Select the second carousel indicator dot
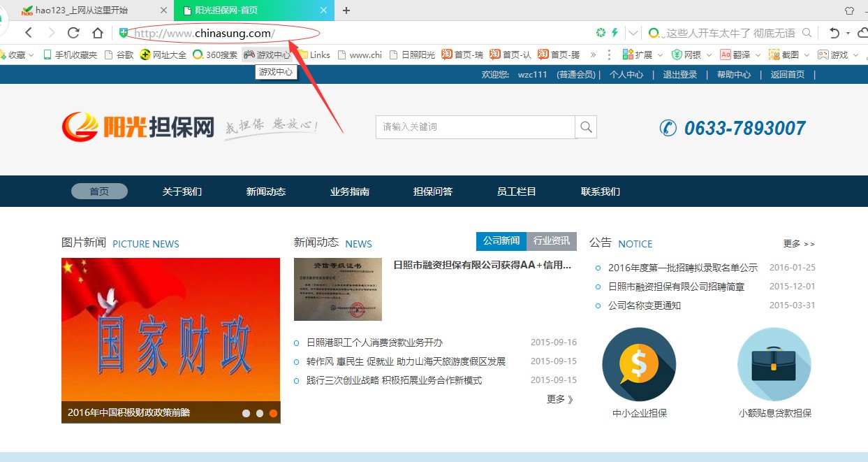868x462 pixels. (260, 413)
